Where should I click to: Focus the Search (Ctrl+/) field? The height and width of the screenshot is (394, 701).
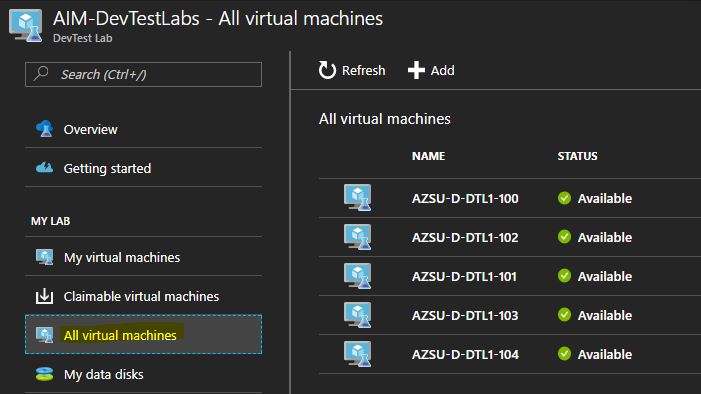[x=144, y=74]
